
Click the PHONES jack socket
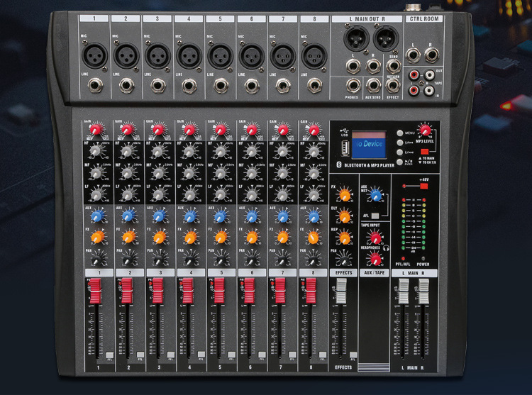[x=353, y=85]
